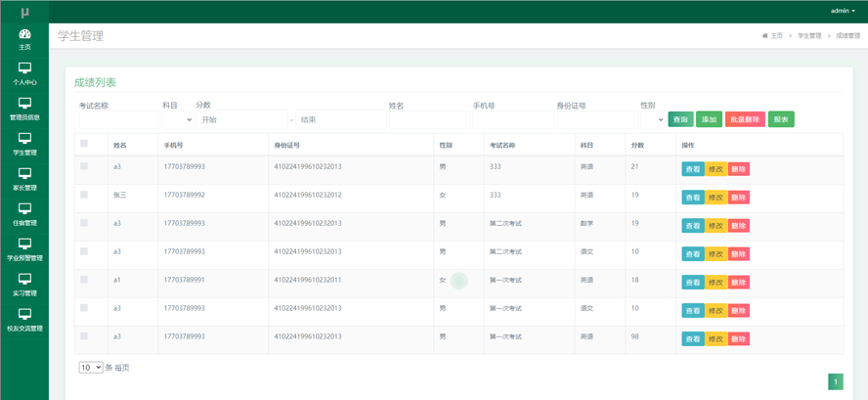Click the 考试名称 column header
868x400 pixels.
tap(502, 145)
